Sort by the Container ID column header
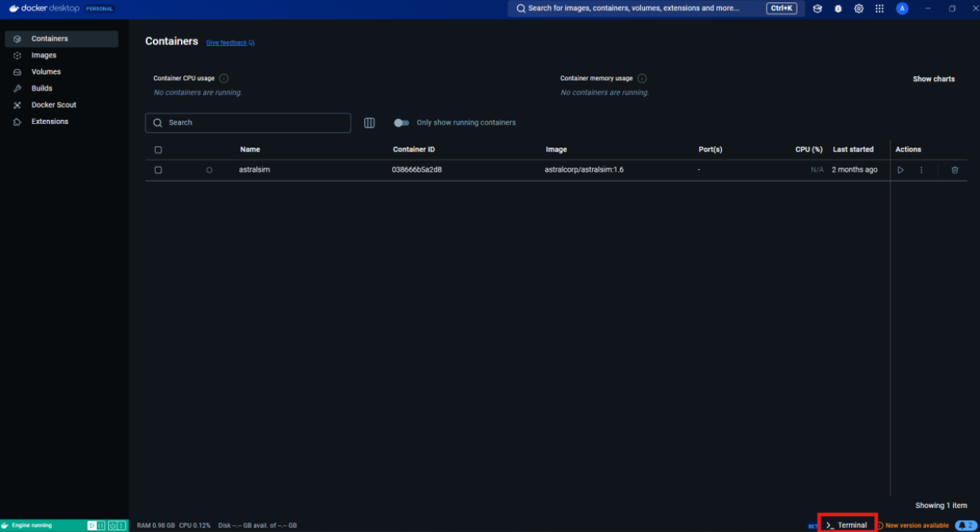This screenshot has width=980, height=532. [x=414, y=150]
